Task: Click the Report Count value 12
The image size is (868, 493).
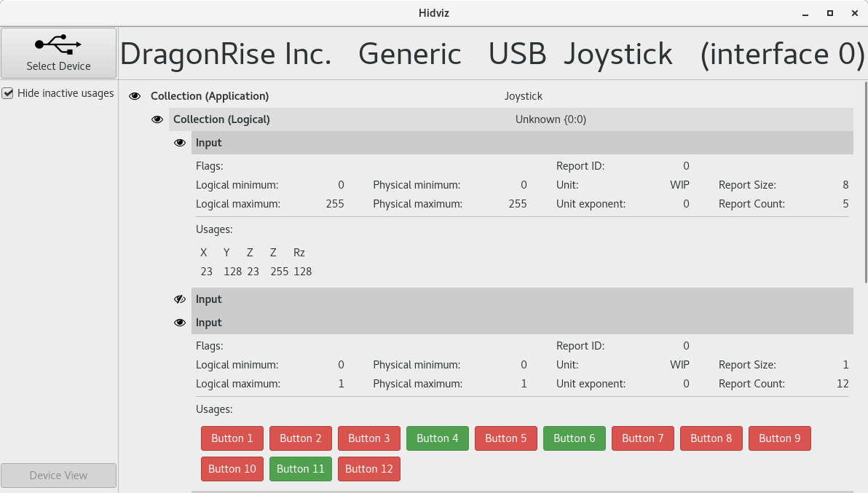Action: point(843,384)
